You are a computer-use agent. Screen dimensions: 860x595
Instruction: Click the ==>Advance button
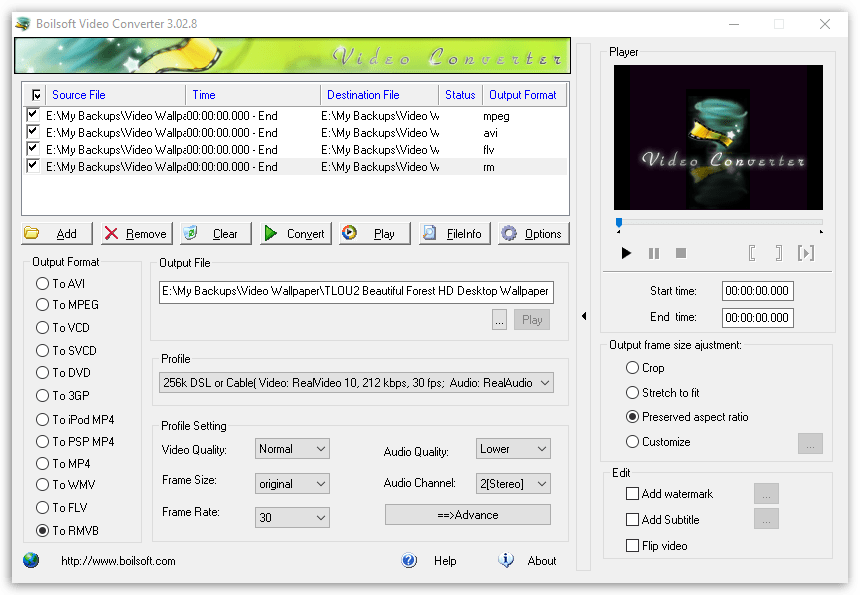[x=468, y=514]
